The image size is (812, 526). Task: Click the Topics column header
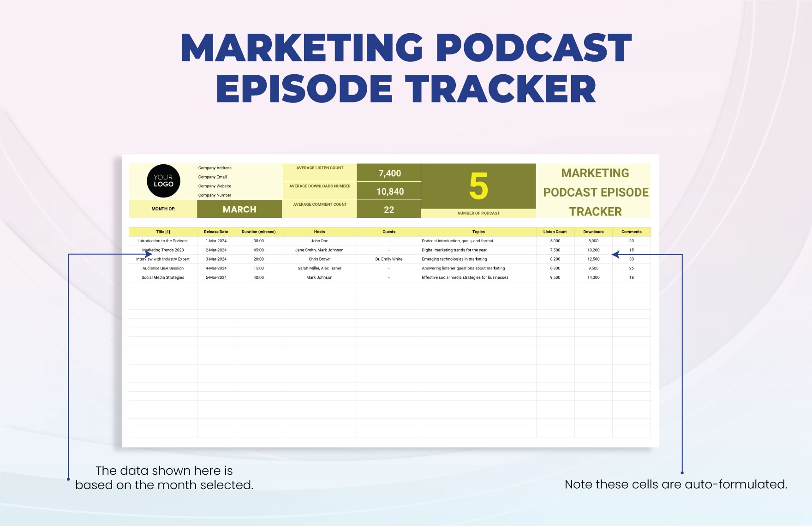click(x=478, y=232)
